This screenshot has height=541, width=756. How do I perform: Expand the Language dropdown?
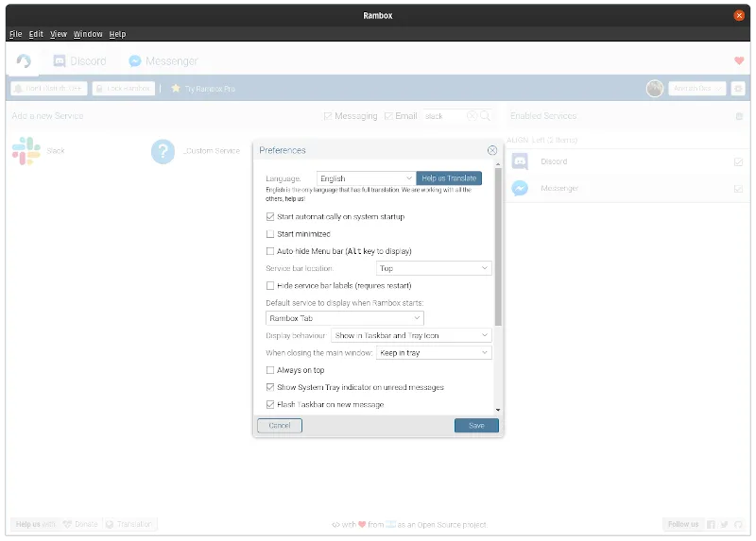pos(365,178)
